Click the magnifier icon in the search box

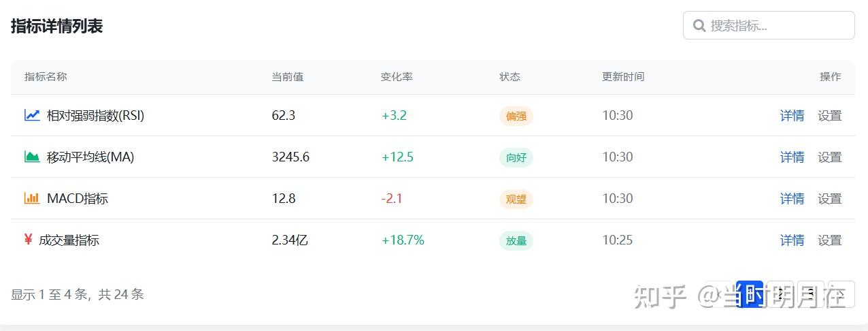[699, 26]
